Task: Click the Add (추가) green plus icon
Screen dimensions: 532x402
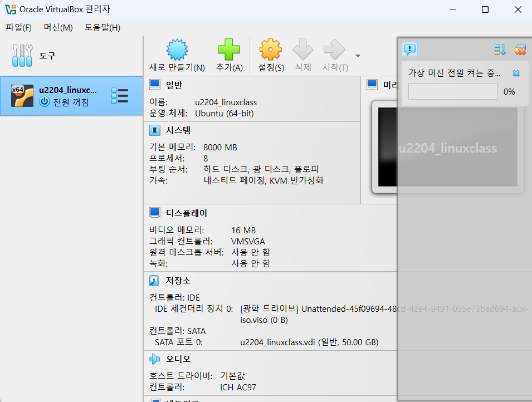Action: tap(229, 50)
